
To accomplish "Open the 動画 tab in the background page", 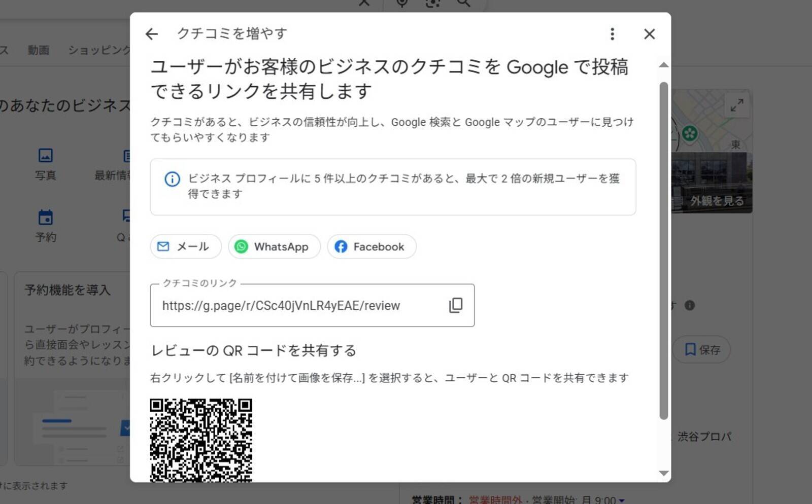I will pyautogui.click(x=39, y=50).
